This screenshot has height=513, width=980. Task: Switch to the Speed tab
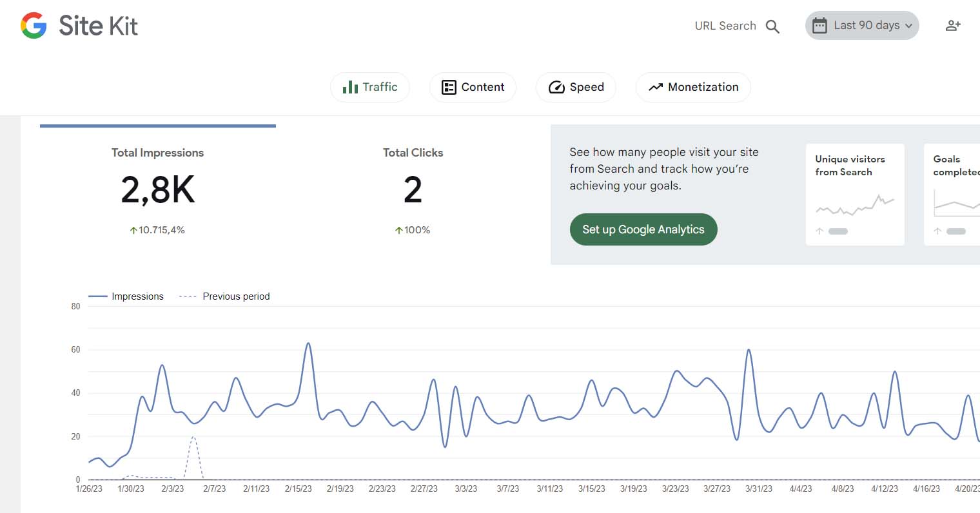576,87
